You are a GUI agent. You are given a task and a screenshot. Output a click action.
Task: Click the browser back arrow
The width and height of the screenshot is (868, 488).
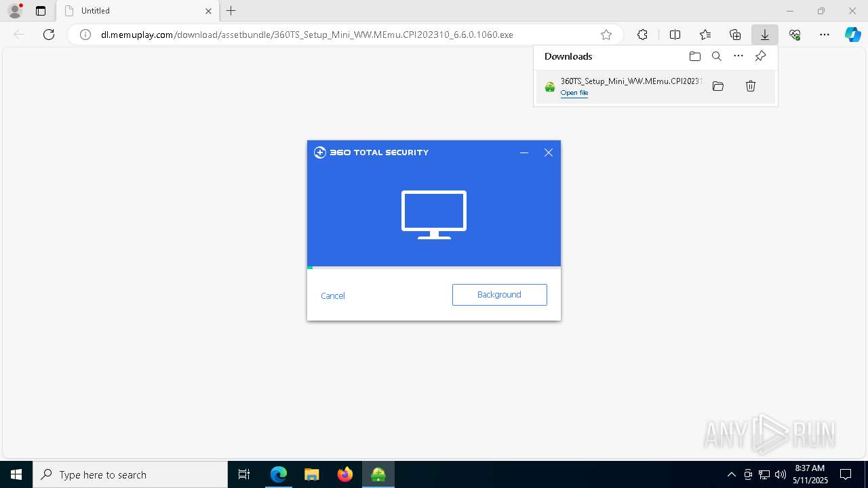tap(19, 35)
